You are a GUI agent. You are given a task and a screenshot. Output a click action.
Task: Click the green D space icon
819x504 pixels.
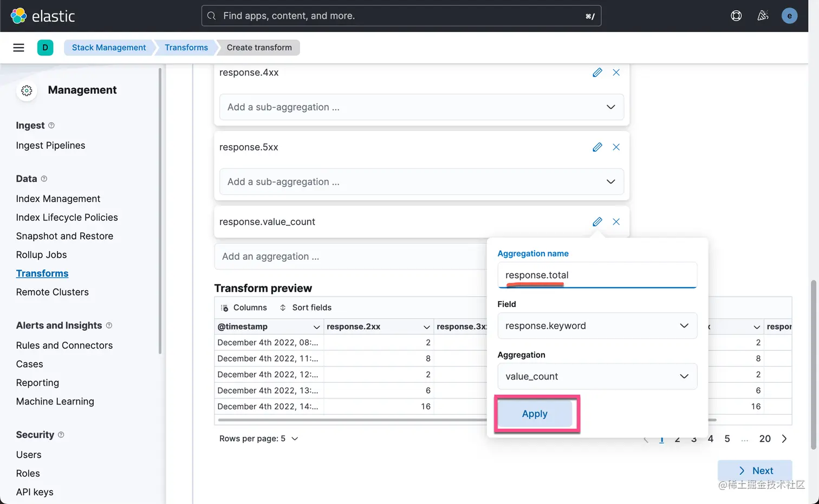click(45, 48)
